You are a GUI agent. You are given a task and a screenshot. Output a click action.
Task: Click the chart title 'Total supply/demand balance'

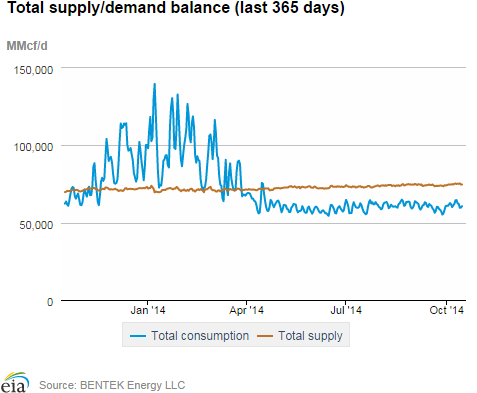[118, 8]
